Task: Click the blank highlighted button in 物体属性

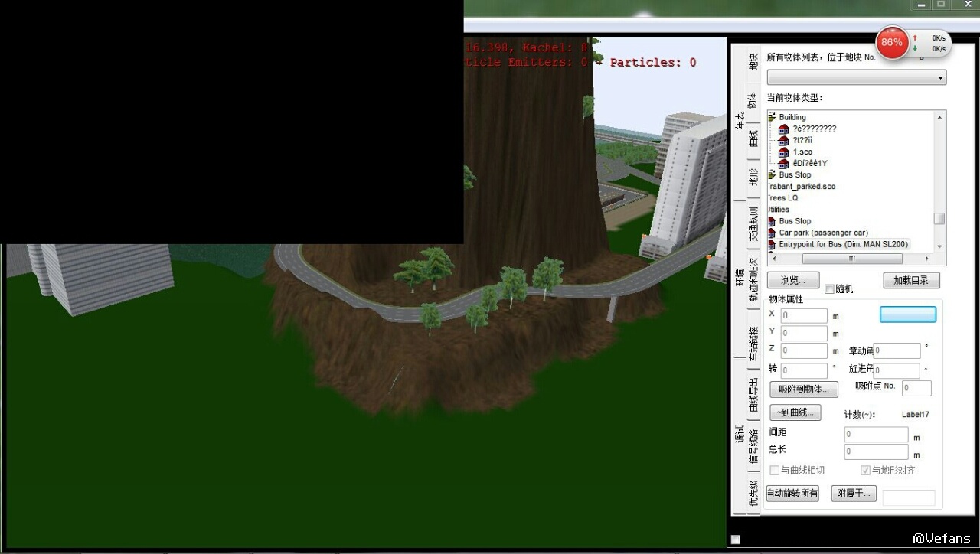Action: point(908,314)
